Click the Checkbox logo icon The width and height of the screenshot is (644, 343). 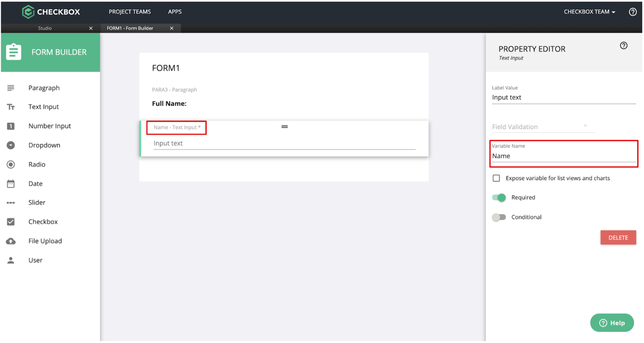(x=28, y=12)
